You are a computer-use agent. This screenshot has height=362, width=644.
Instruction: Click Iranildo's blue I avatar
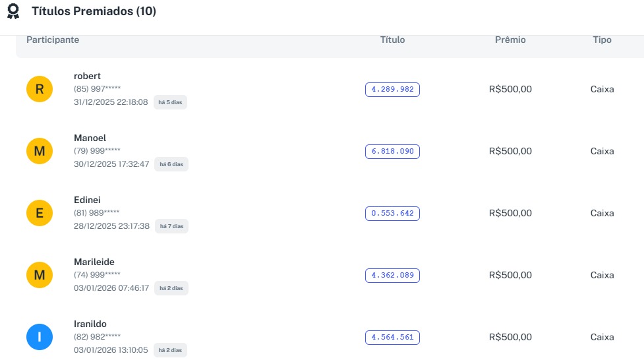(40, 338)
